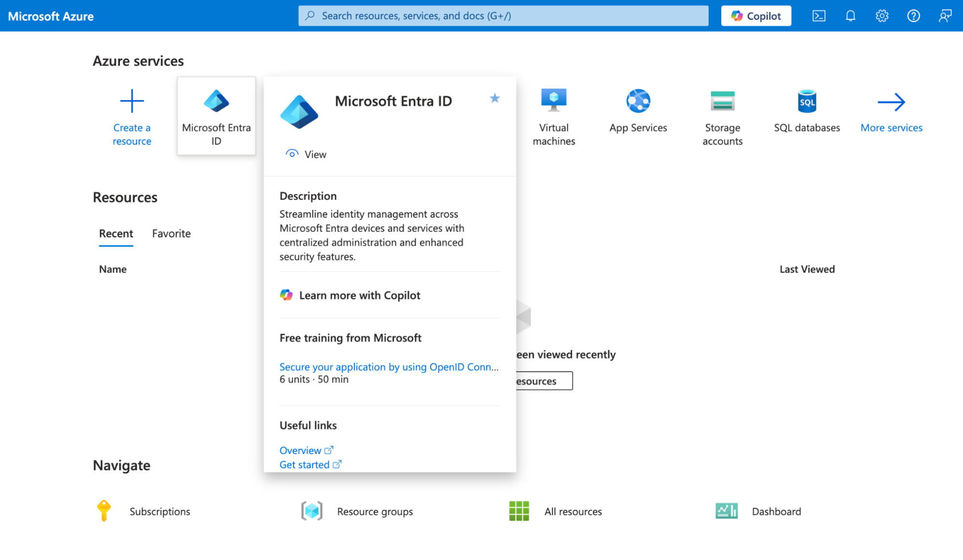Open the feedback icon in header
The height and width of the screenshot is (560, 963).
pyautogui.click(x=945, y=16)
